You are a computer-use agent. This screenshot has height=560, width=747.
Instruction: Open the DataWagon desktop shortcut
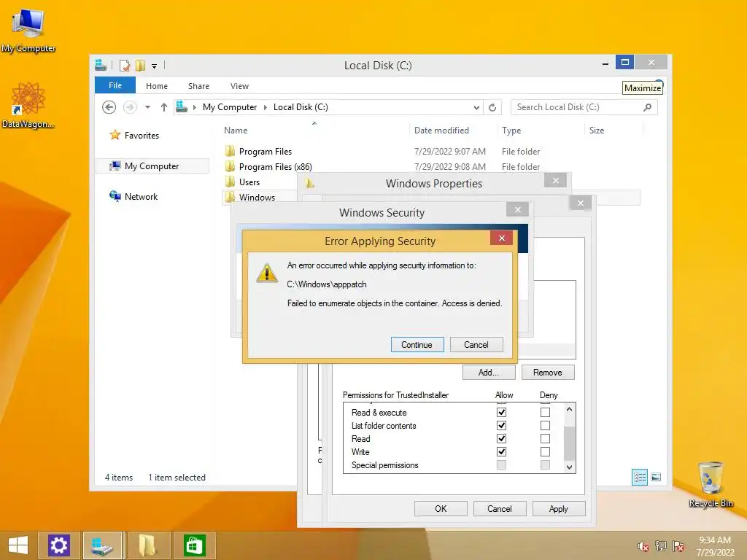coord(28,105)
